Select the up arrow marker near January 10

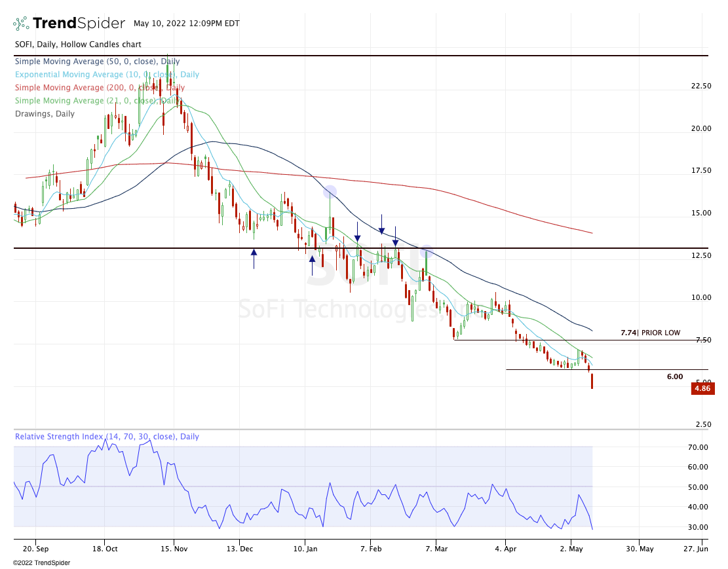coord(312,265)
